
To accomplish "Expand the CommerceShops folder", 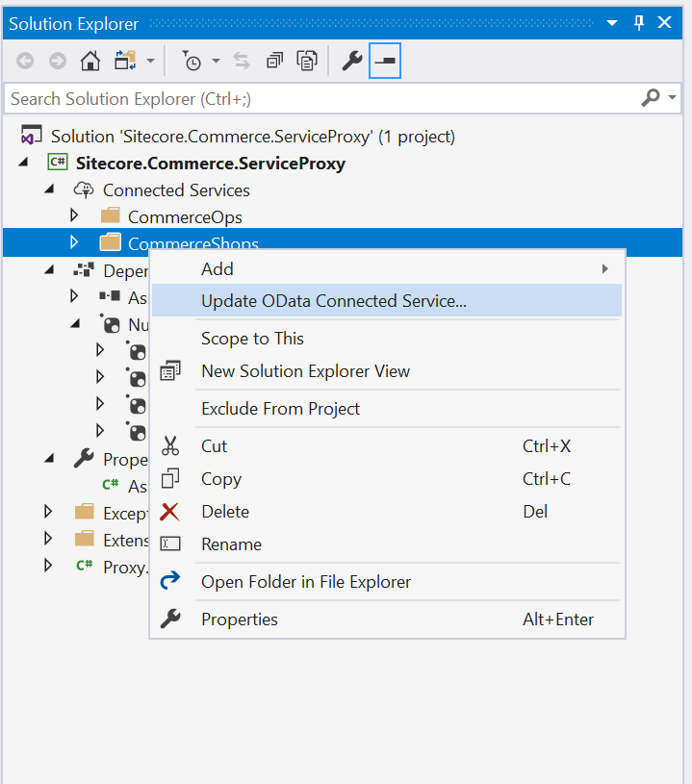I will click(74, 242).
